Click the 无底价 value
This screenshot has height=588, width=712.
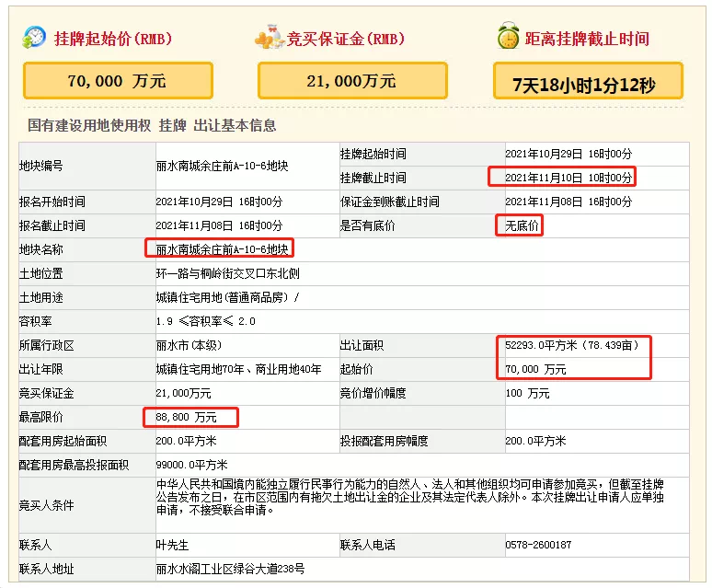[522, 225]
